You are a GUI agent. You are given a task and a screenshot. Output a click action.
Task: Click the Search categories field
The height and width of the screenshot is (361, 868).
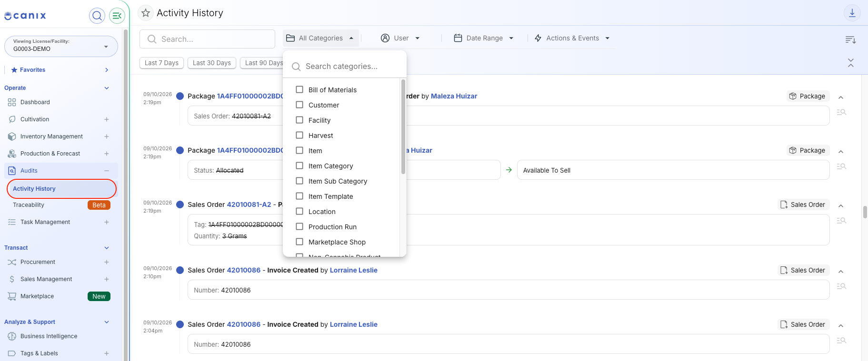pyautogui.click(x=345, y=67)
